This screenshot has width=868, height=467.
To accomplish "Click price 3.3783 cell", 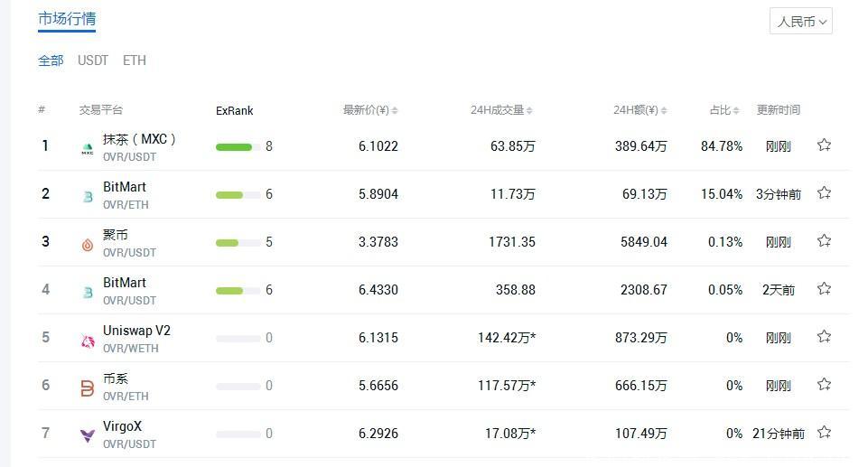I will point(378,242).
